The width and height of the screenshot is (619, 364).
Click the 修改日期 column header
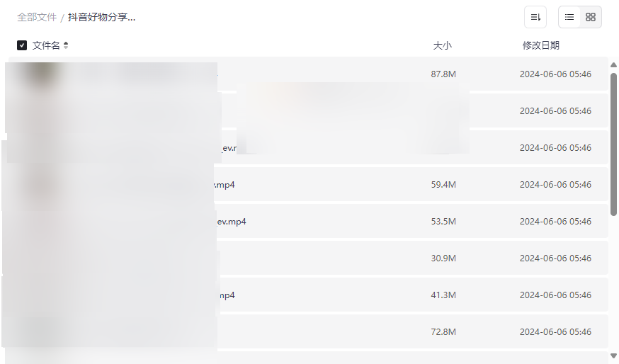tap(540, 45)
